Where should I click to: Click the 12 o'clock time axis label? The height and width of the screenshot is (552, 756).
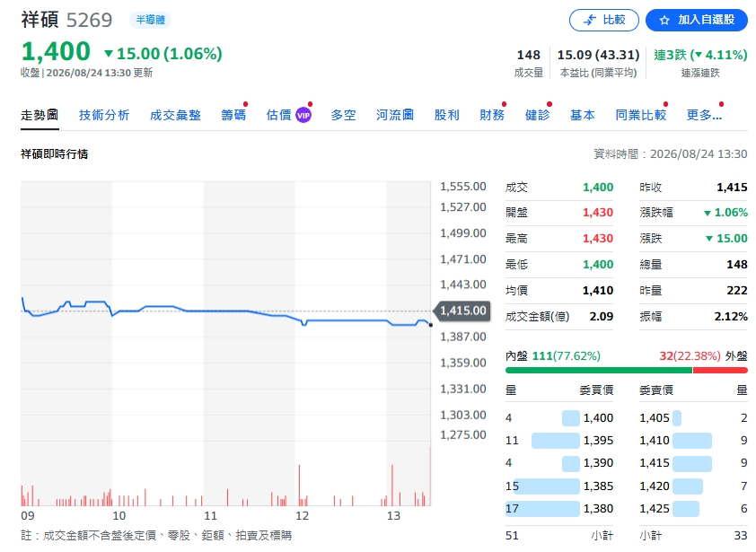[x=302, y=516]
